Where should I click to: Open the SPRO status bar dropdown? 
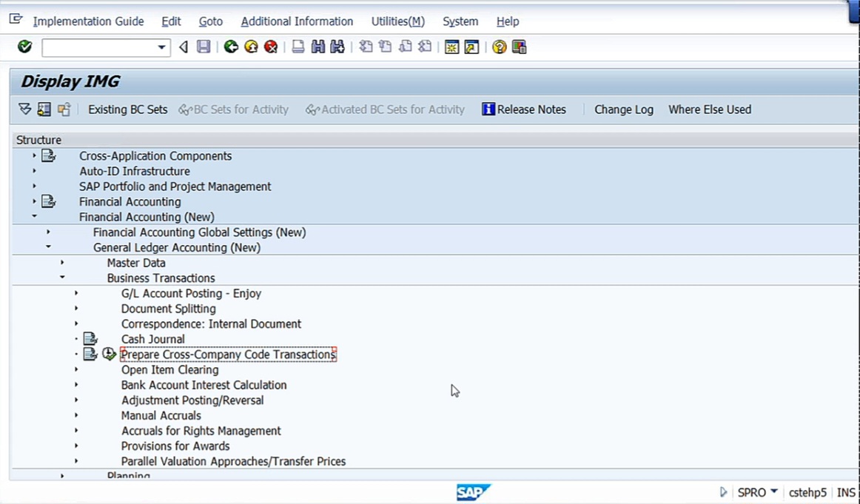pos(774,491)
